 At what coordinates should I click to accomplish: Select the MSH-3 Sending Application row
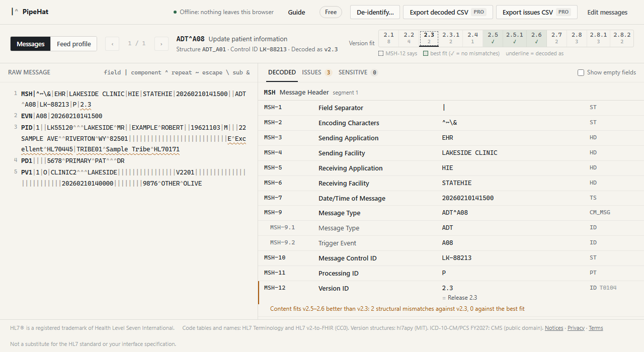coord(451,138)
